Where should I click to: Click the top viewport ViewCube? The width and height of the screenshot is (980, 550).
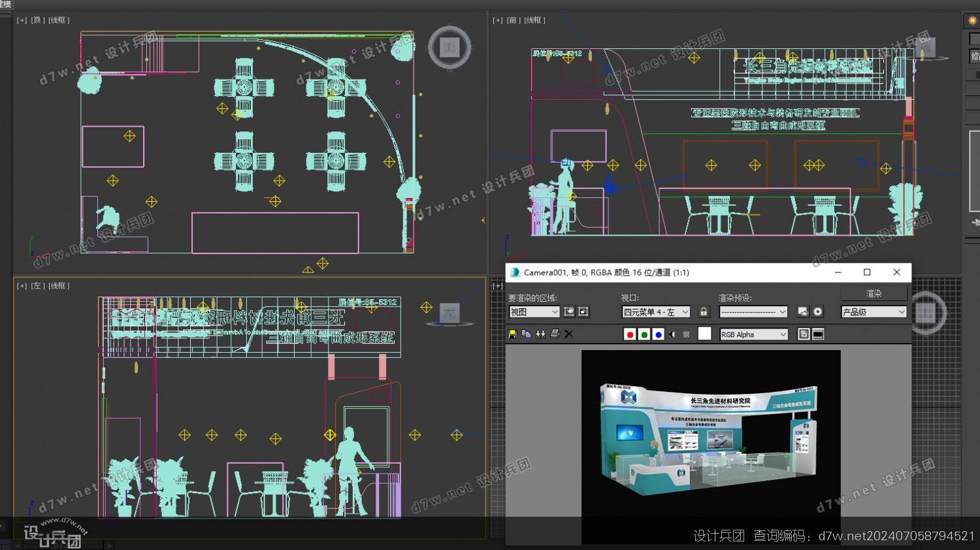449,48
